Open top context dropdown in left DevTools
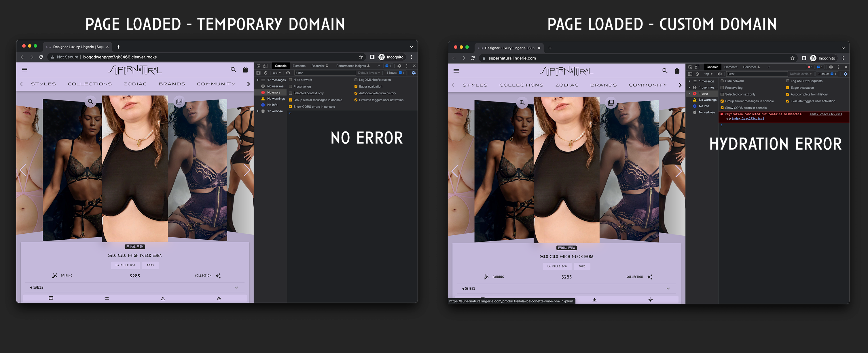This screenshot has height=353, width=868. pyautogui.click(x=277, y=73)
